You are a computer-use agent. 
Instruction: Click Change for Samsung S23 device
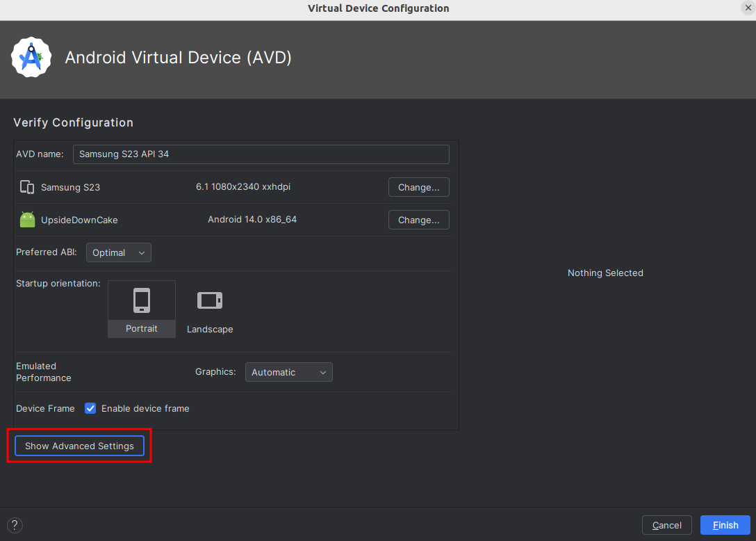coord(418,187)
